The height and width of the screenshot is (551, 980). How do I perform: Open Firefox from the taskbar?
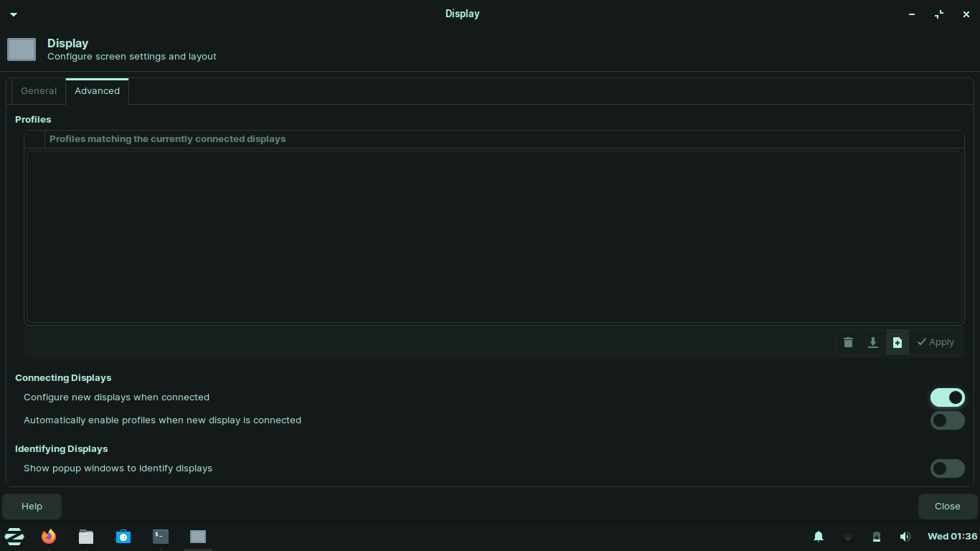[x=49, y=537]
